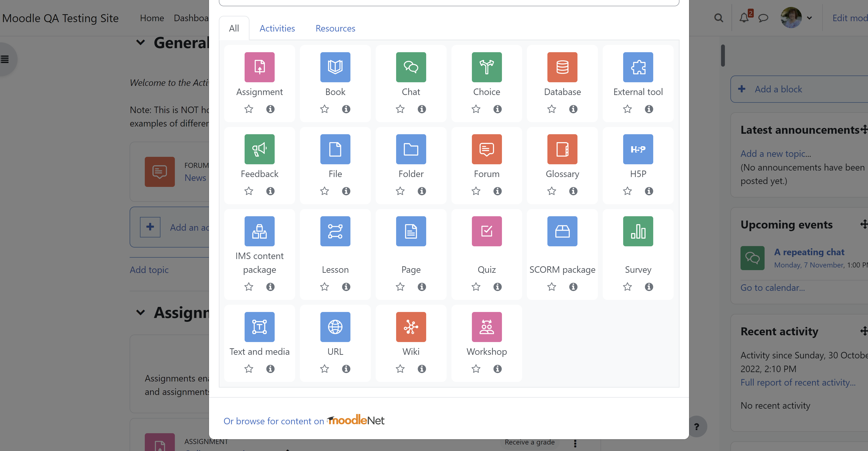Screen dimensions: 868x451
Task: Choose the Workshop activity icon
Action: click(487, 327)
